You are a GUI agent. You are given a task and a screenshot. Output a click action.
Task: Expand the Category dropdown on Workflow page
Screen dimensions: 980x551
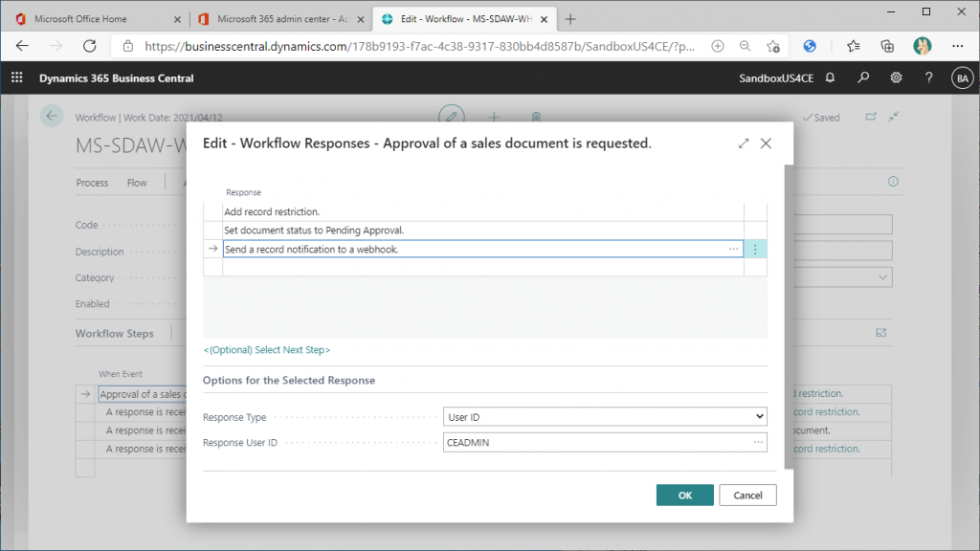(x=882, y=277)
